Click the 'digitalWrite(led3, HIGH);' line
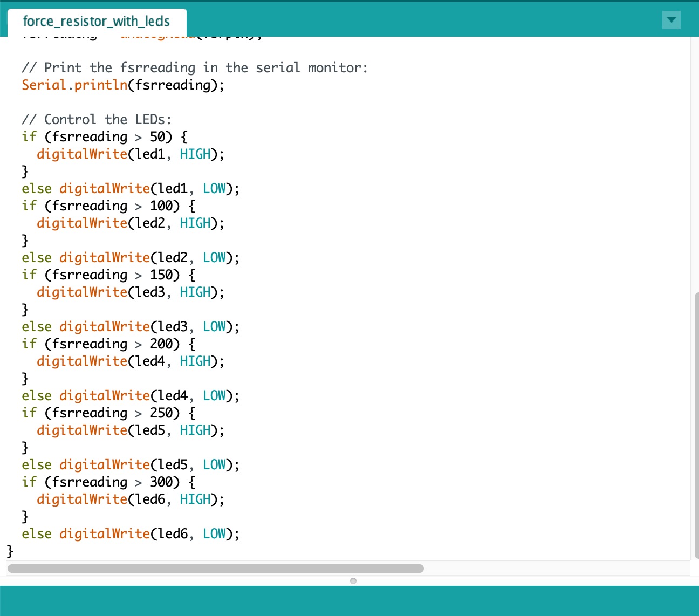This screenshot has width=699, height=616. coord(131,292)
